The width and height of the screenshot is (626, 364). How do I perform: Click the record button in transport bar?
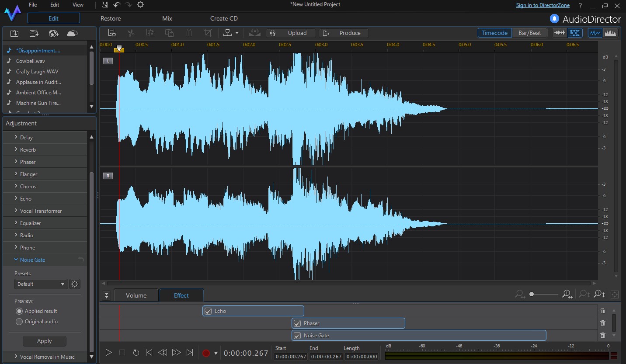pyautogui.click(x=206, y=353)
